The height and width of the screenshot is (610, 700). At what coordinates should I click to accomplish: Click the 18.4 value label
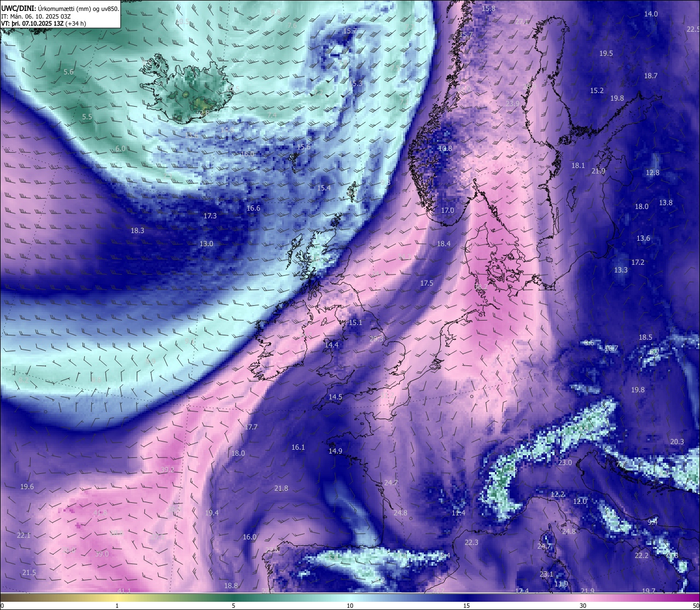(444, 243)
